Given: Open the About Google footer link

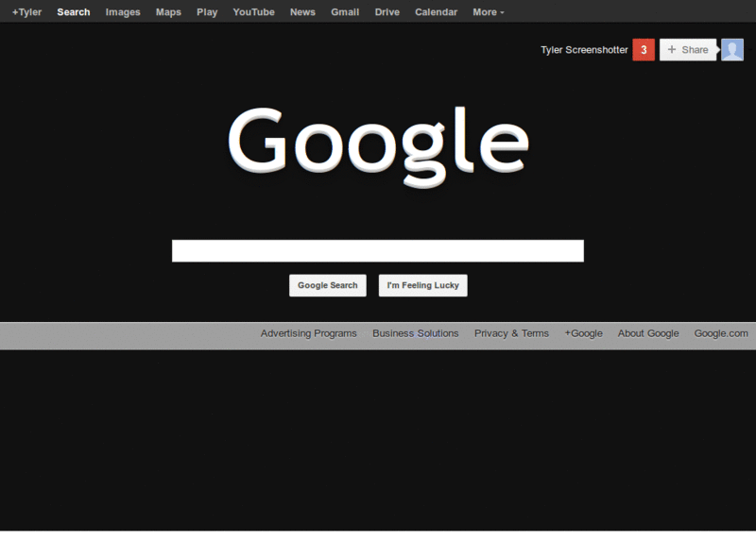Looking at the screenshot, I should [648, 333].
